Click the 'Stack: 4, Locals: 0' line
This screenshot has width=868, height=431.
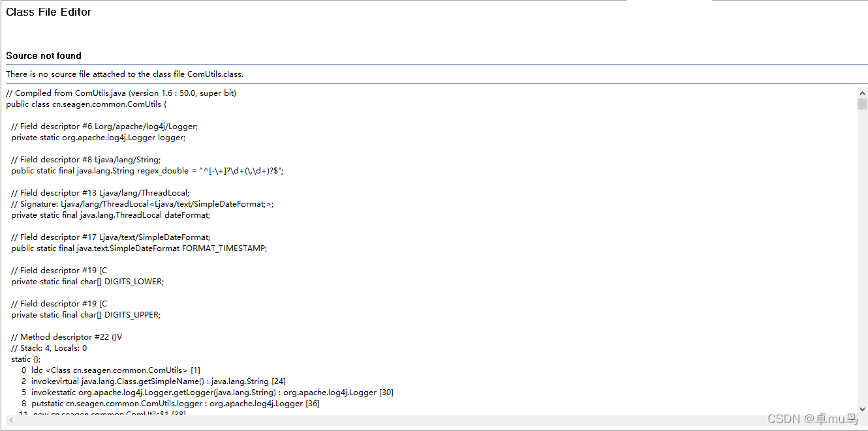[49, 348]
